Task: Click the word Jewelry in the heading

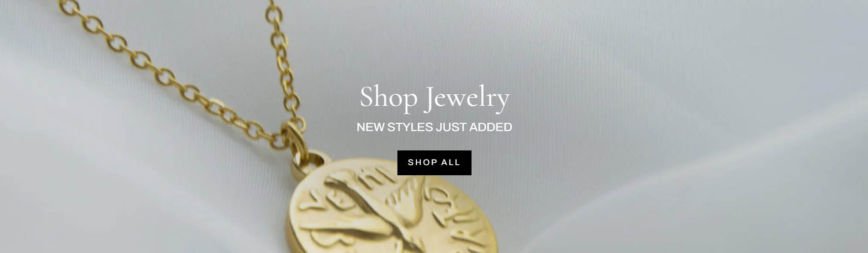Action: [466, 98]
